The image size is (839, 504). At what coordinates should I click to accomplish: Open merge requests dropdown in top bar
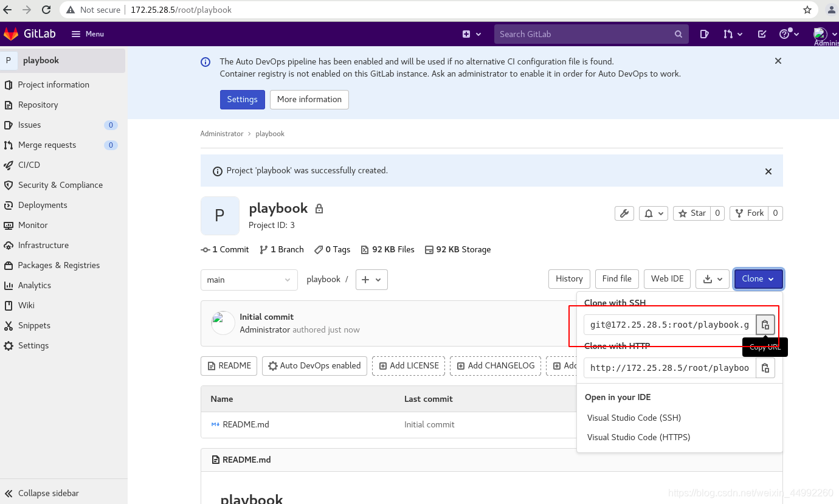click(733, 34)
